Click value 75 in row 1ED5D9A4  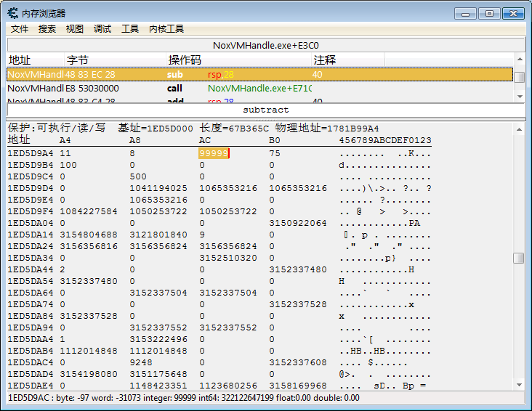pyautogui.click(x=275, y=153)
